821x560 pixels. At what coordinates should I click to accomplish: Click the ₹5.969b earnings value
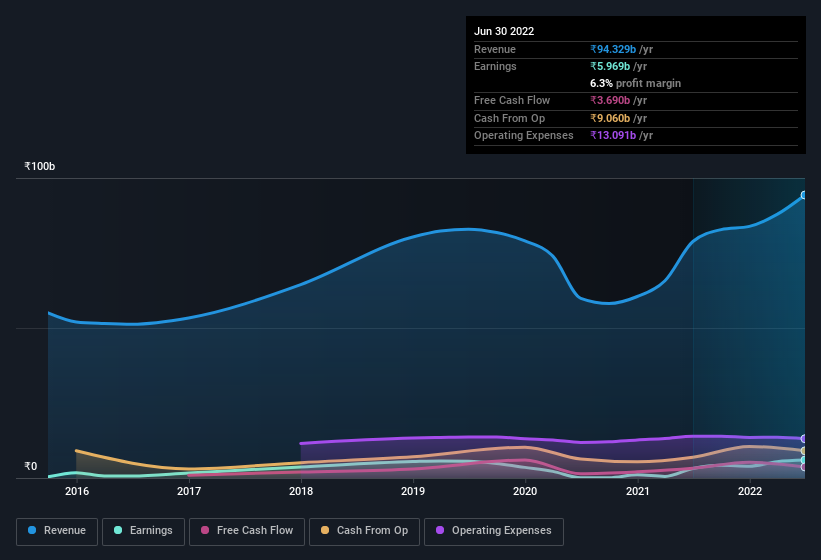(x=610, y=66)
